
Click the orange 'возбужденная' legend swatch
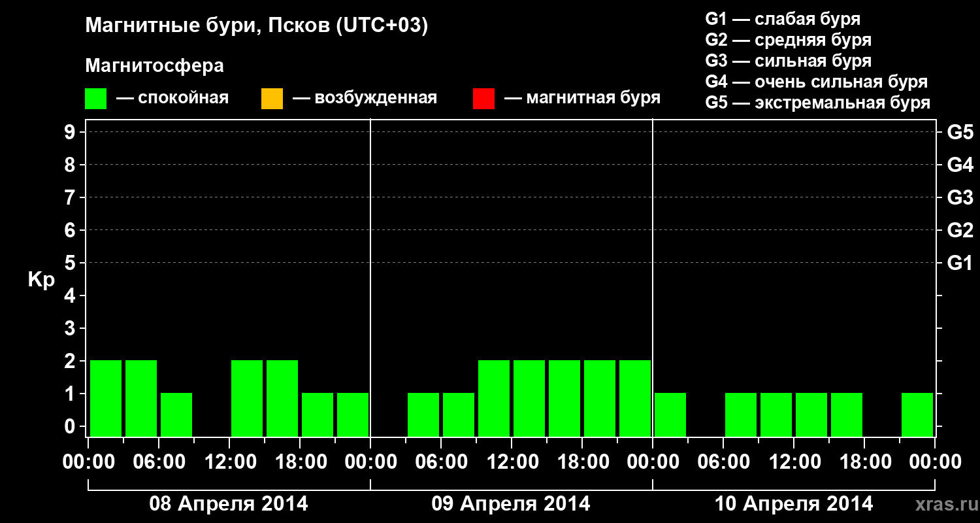pos(272,99)
